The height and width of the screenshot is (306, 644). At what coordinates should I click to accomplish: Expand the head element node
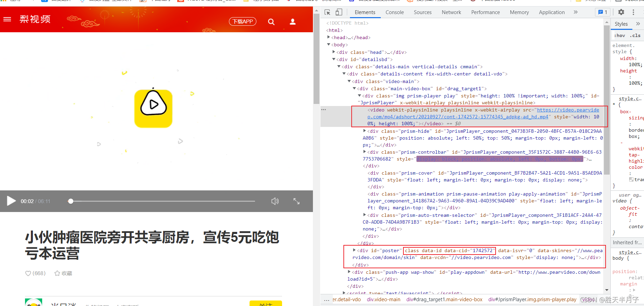pos(329,37)
